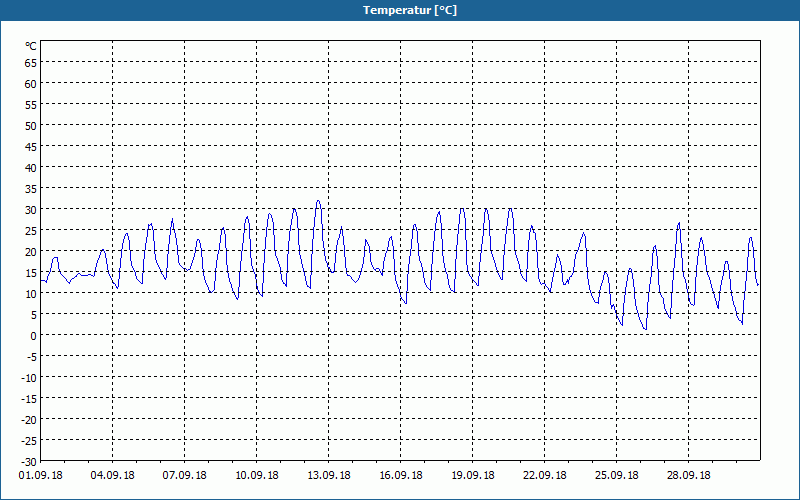Select the 01.09.18 date label
This screenshot has width=800, height=500.
(40, 476)
